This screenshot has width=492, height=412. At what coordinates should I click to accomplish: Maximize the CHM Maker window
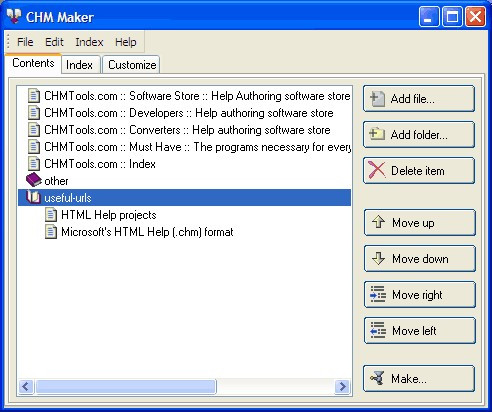(452, 16)
